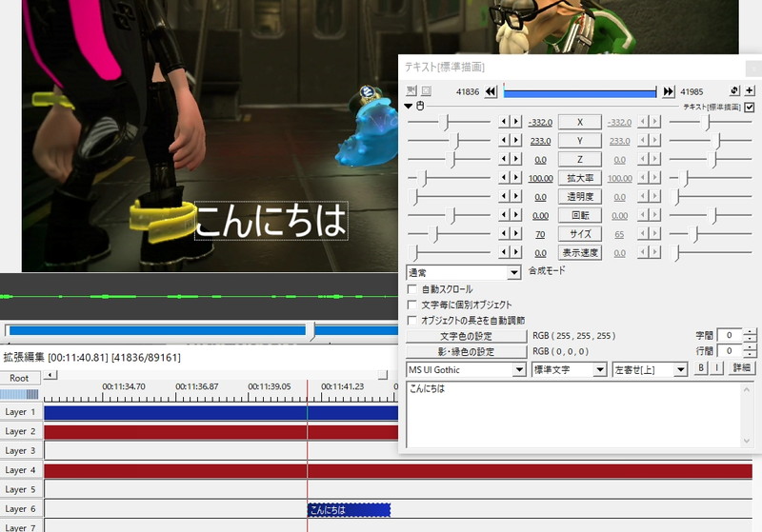Click the X movement-type button
Viewport: 762px width, 532px height.
[580, 122]
